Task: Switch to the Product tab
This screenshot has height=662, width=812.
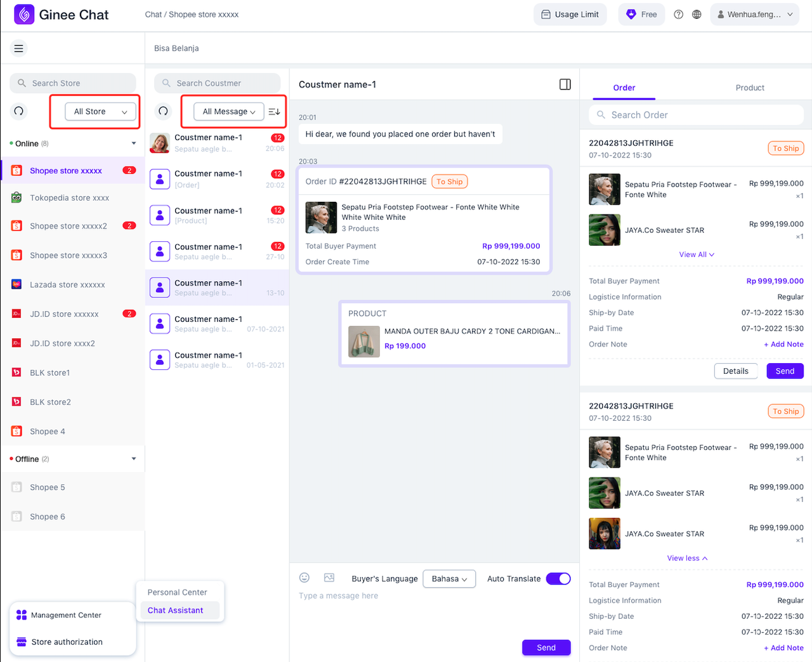Action: [750, 88]
